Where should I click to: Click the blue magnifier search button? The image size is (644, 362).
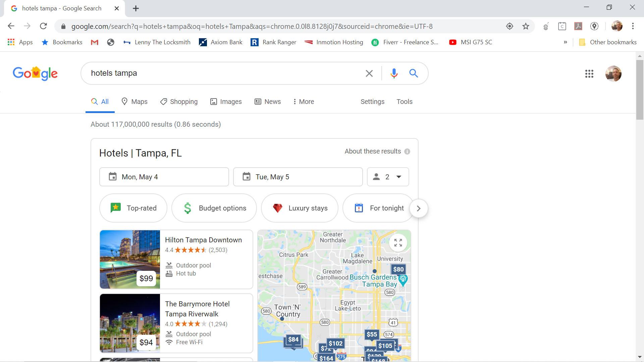tap(414, 73)
